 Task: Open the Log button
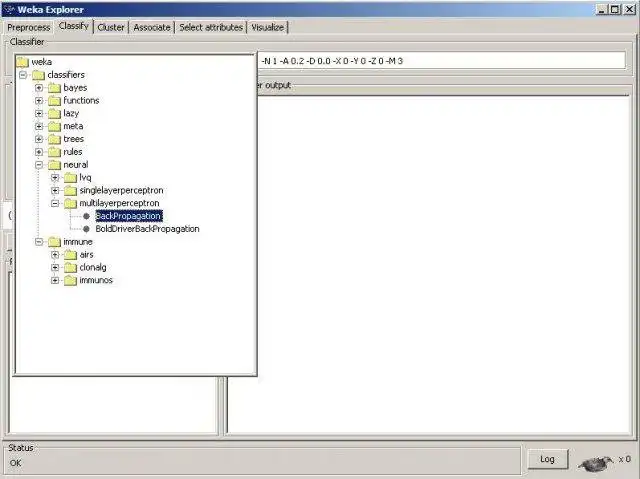pos(547,459)
